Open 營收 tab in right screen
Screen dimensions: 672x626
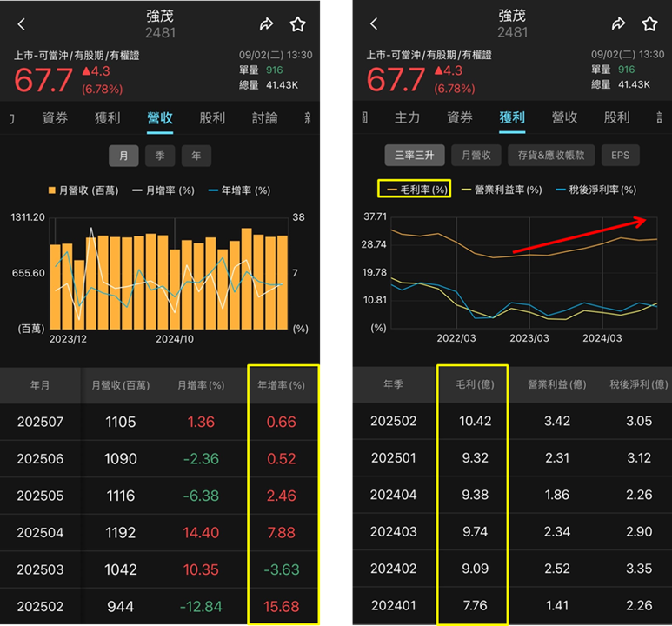(x=564, y=117)
